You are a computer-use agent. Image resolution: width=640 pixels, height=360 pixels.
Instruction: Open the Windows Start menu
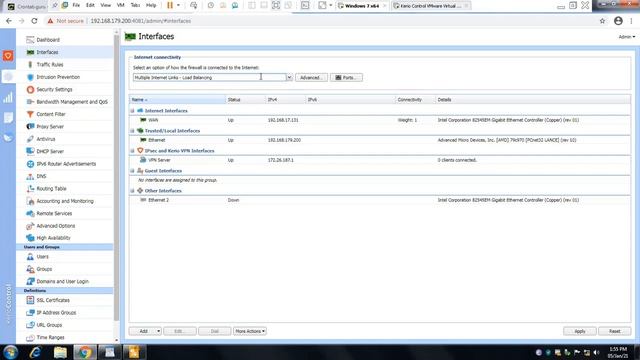10,352
